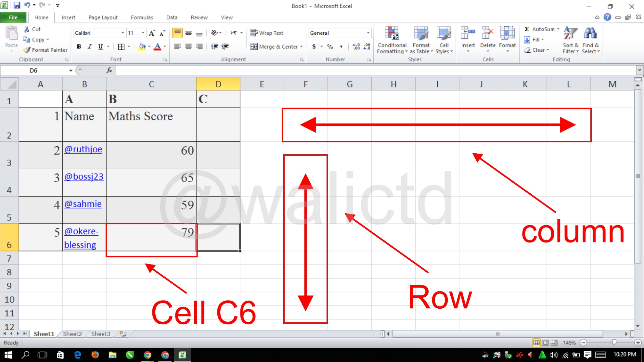Image resolution: width=644 pixels, height=362 pixels.
Task: Open the Copy dropdown arrow
Action: pyautogui.click(x=48, y=40)
